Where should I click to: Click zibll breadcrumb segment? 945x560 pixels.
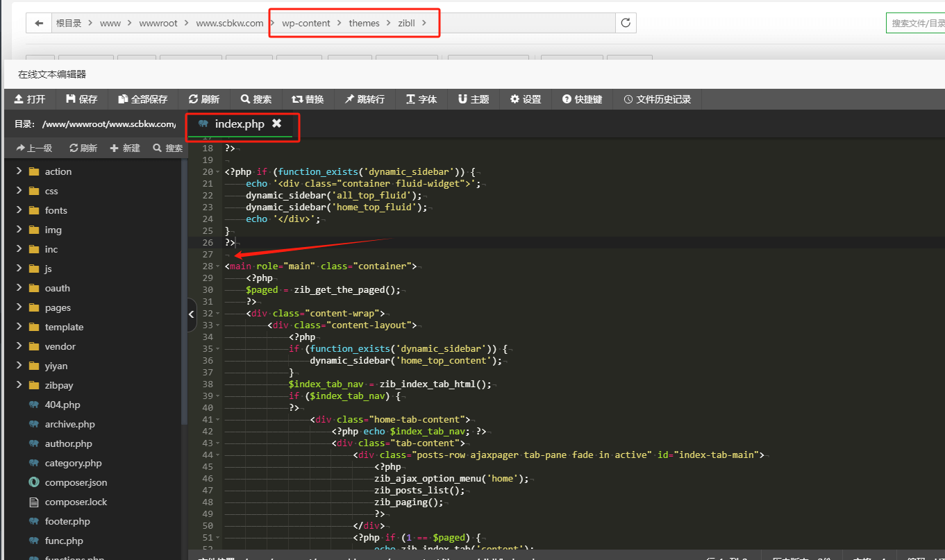[407, 23]
